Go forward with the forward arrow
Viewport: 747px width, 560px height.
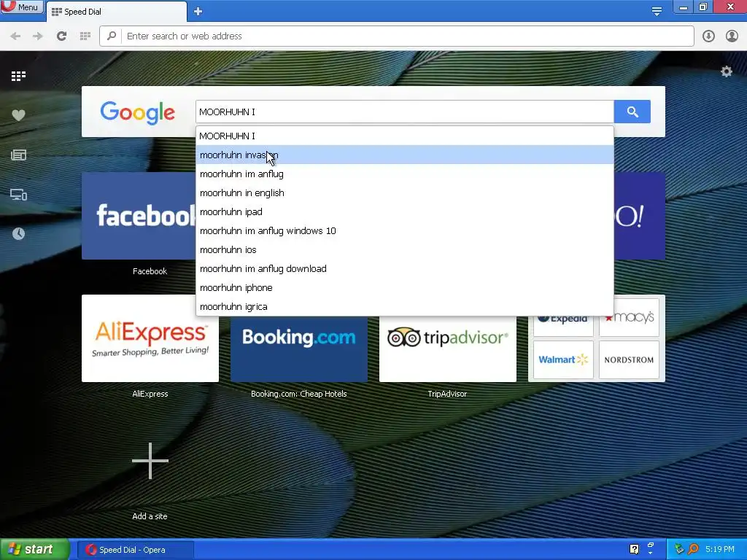[x=38, y=36]
